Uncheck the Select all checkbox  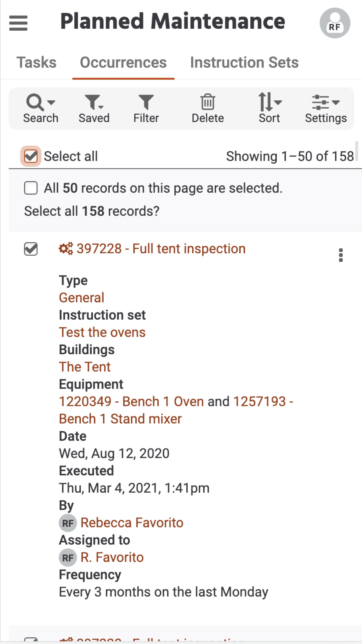click(31, 156)
